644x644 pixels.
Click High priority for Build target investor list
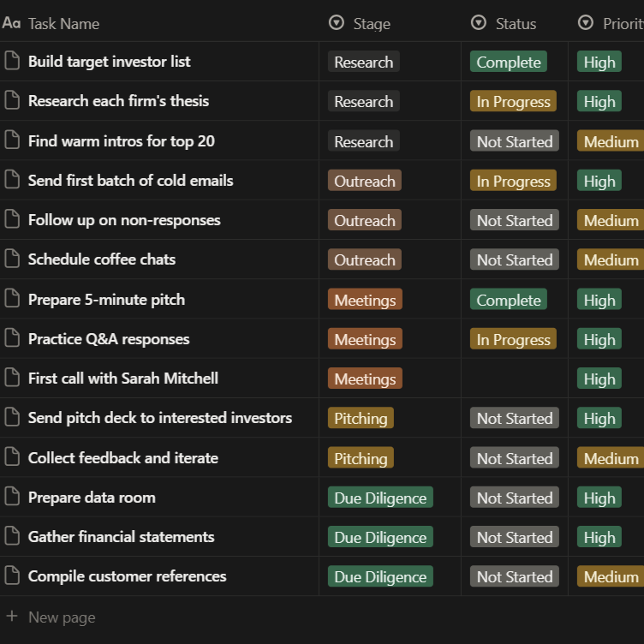tap(599, 62)
